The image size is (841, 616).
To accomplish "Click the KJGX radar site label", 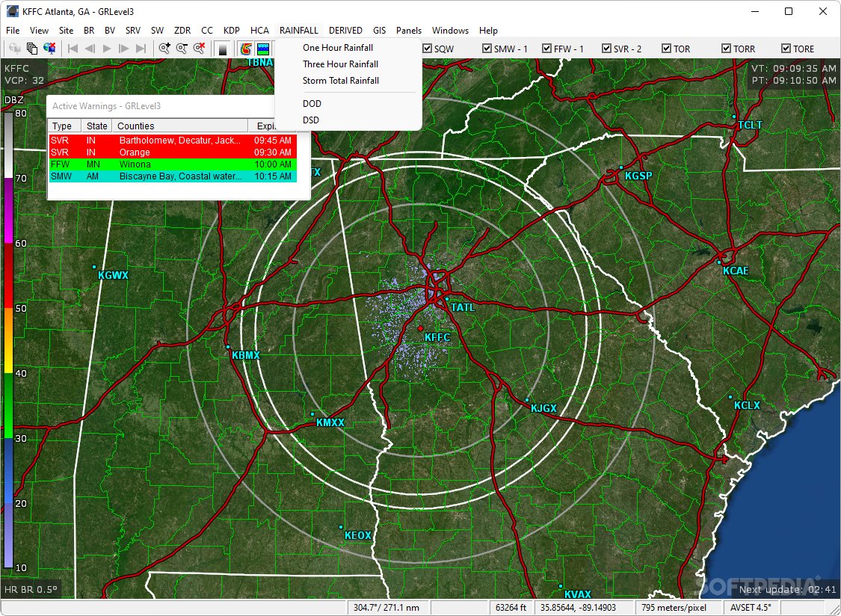I will [x=544, y=408].
